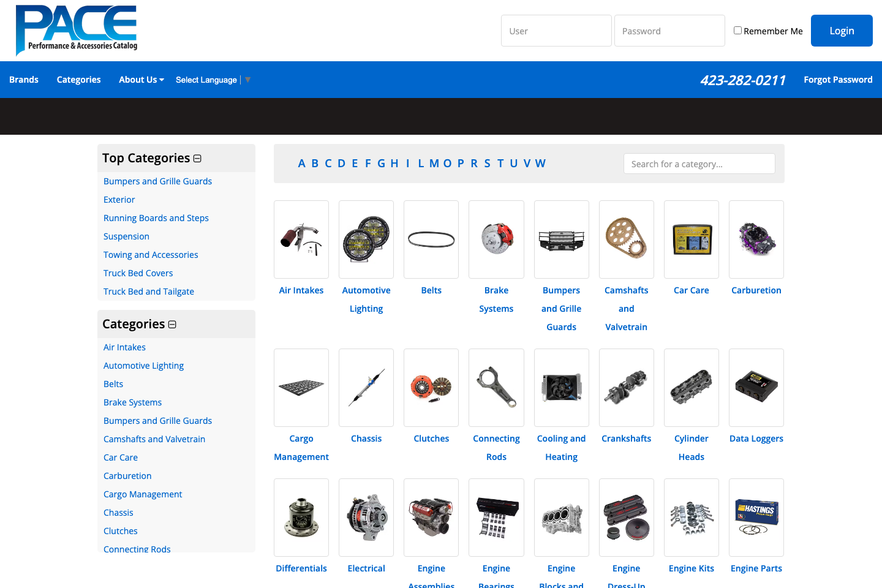
Task: Open the Categories navigation item
Action: (x=78, y=80)
